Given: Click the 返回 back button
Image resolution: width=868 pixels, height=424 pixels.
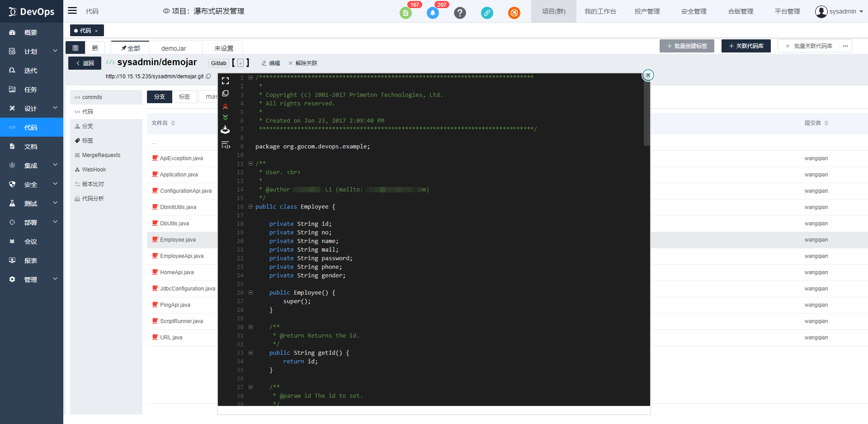Looking at the screenshot, I should click(85, 63).
